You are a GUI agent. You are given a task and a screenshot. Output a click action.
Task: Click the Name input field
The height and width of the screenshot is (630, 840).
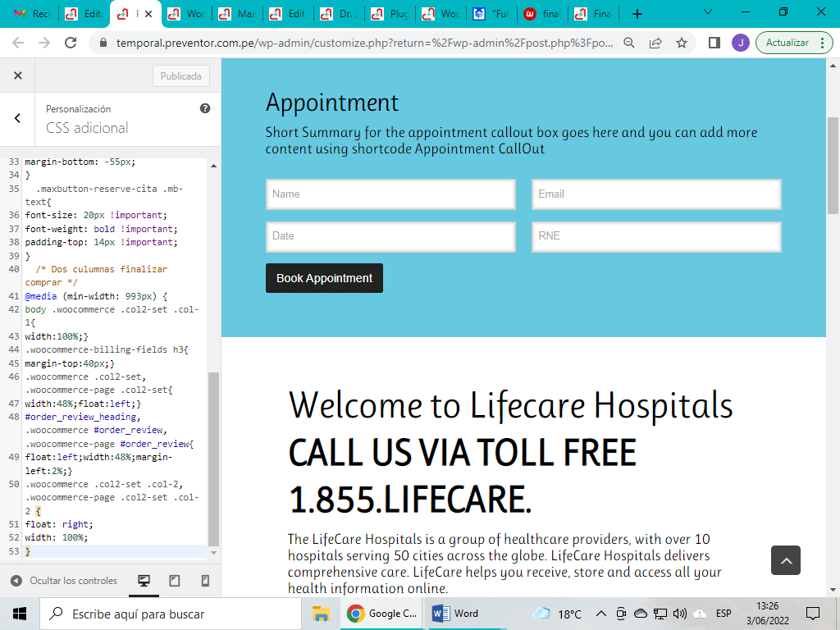tap(390, 194)
